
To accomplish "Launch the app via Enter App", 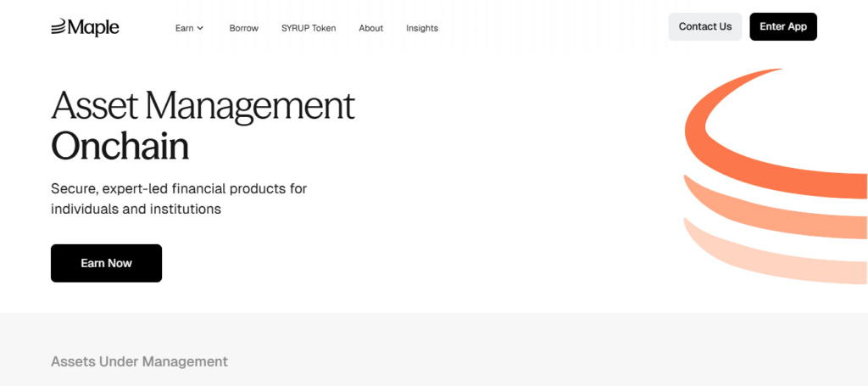I will [x=782, y=26].
